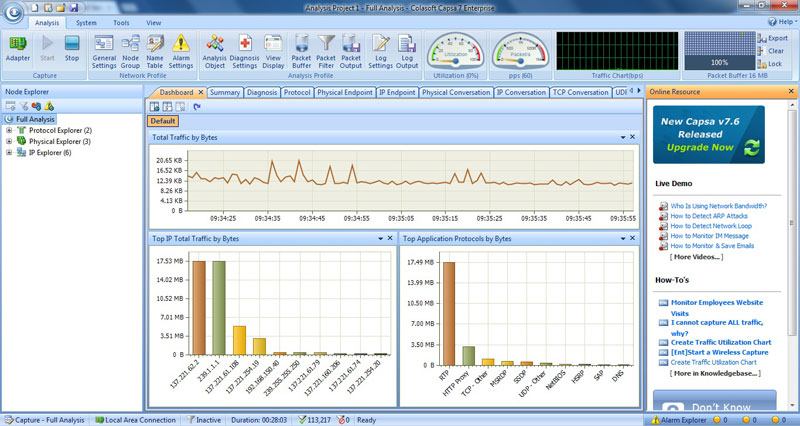Open 'Monitor Employees Website Visits' link
The image size is (800, 426).
[717, 308]
